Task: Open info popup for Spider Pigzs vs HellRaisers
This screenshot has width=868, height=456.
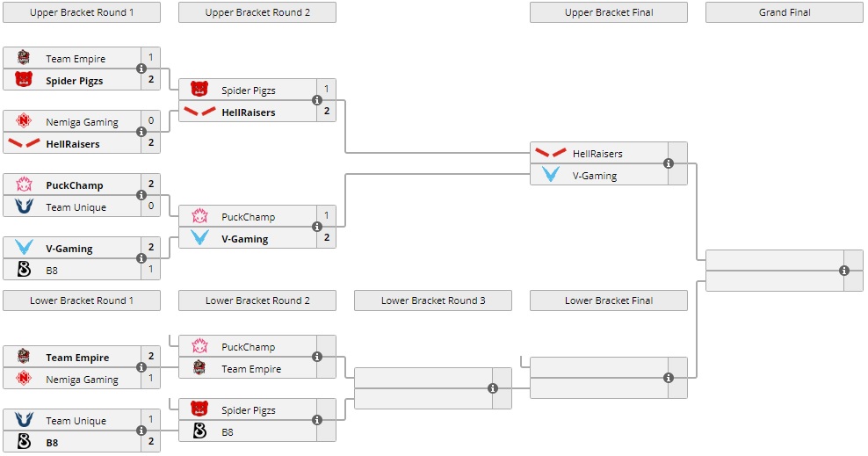Action: [317, 100]
